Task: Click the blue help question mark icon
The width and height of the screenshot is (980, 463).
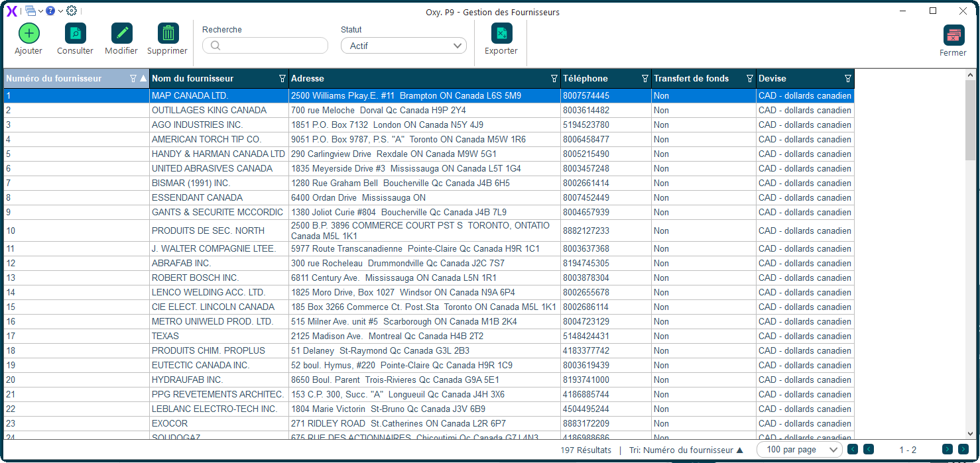Action: pyautogui.click(x=50, y=11)
